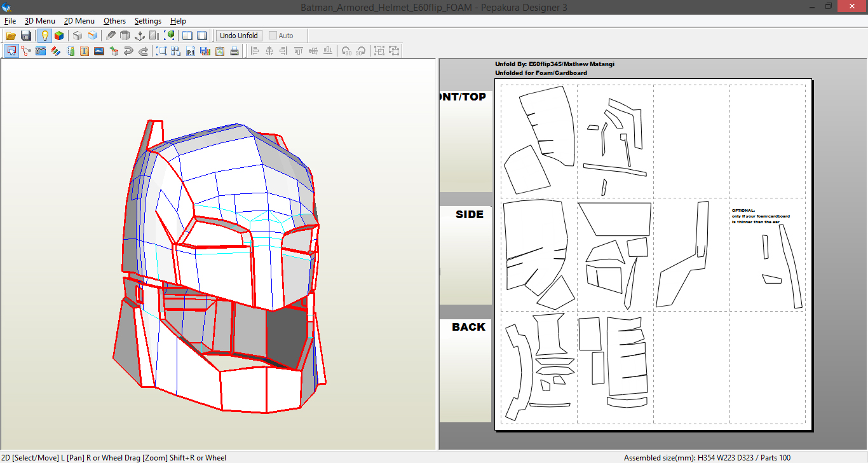Click the SIDE label in 2D view

(470, 214)
